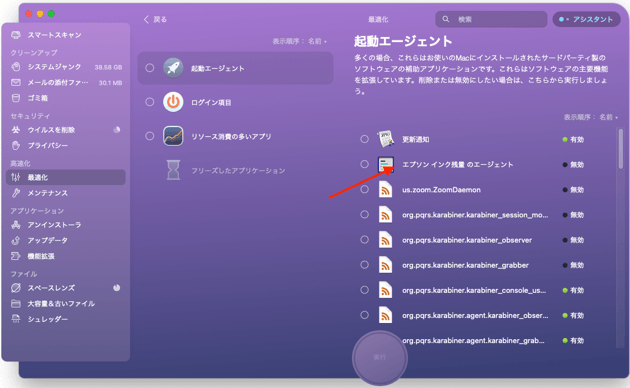Toggle 更新通知 有効 status

573,139
